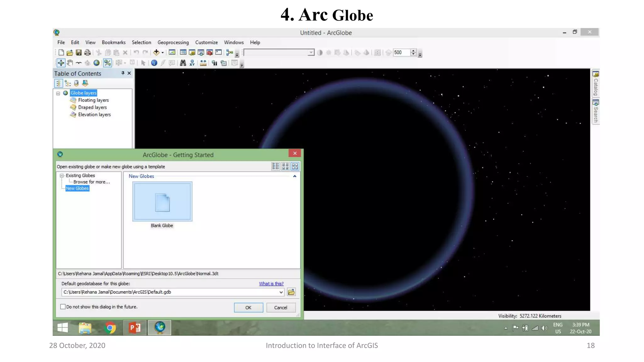Open the Add Data dropdown arrow

coord(163,53)
